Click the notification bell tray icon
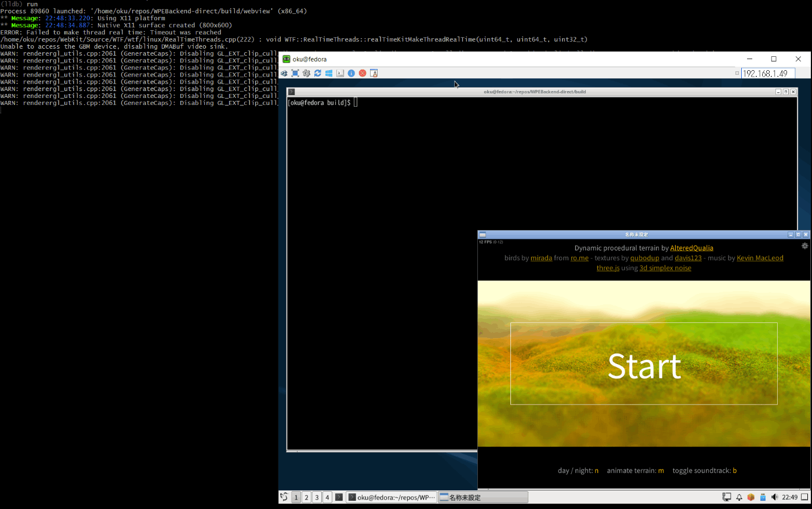This screenshot has height=509, width=812. point(739,497)
